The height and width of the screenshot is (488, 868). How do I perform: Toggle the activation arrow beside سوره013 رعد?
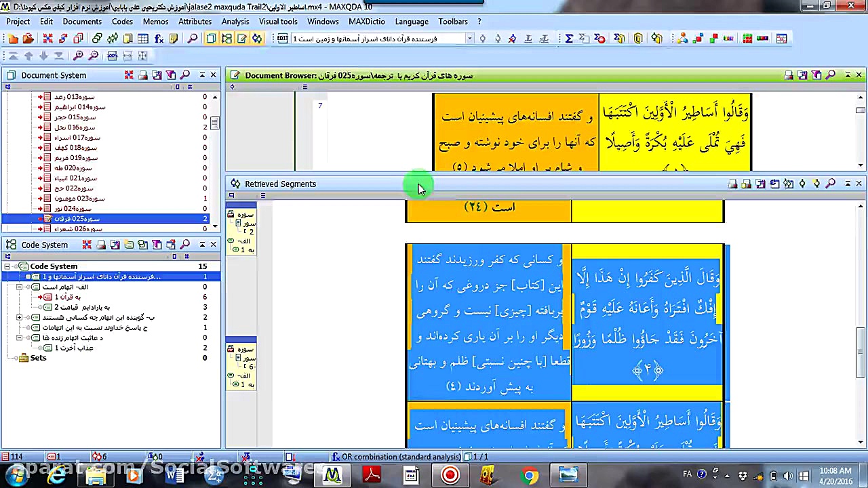tap(40, 96)
